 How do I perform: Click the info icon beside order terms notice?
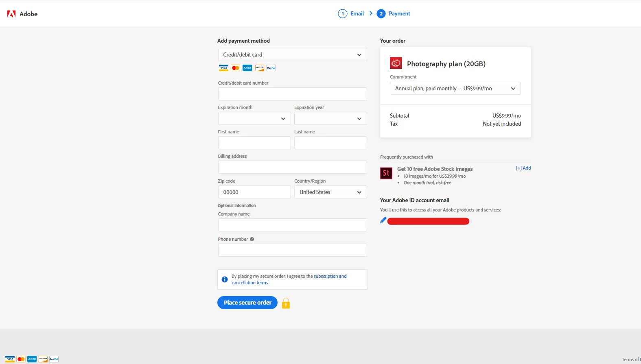[224, 279]
